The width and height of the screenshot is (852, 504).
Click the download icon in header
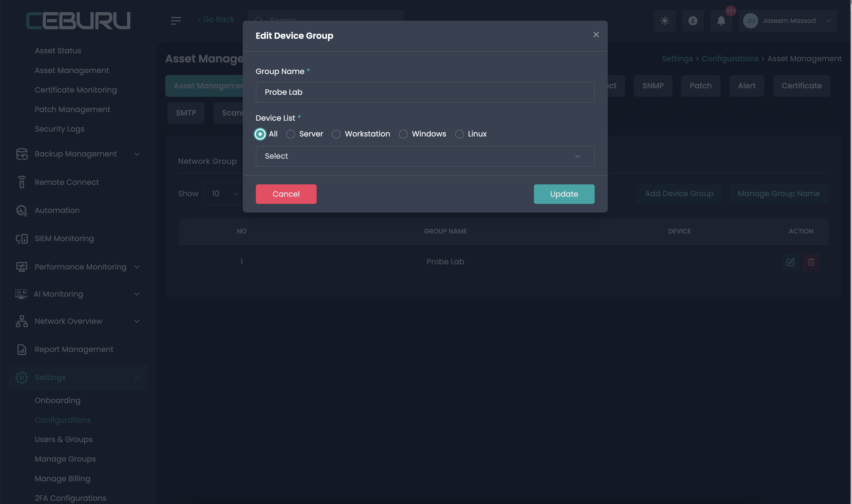coord(693,21)
